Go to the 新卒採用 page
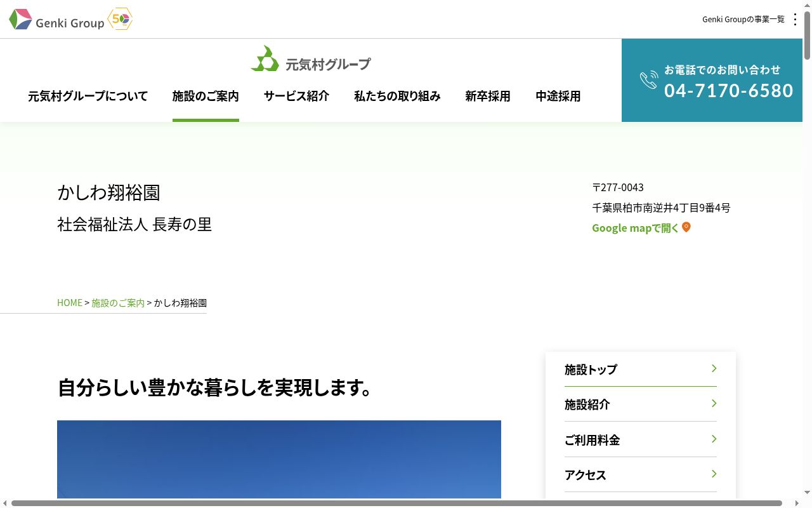 click(x=488, y=96)
